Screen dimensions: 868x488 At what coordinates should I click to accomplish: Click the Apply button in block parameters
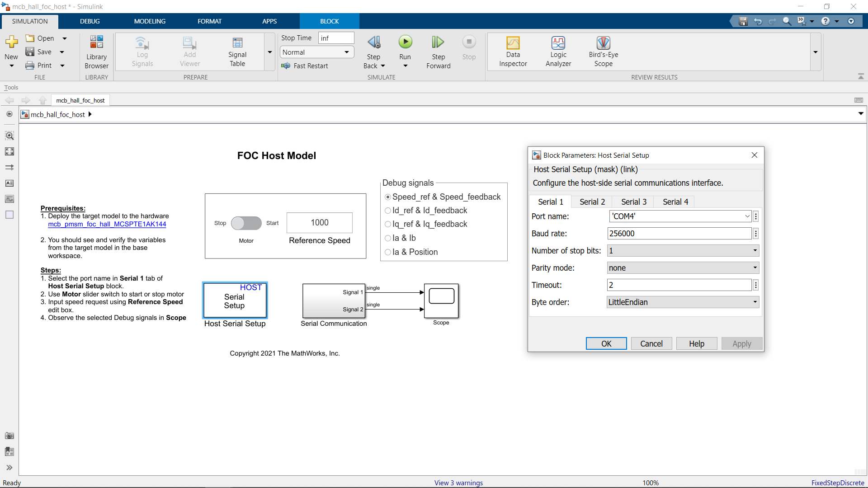(741, 343)
